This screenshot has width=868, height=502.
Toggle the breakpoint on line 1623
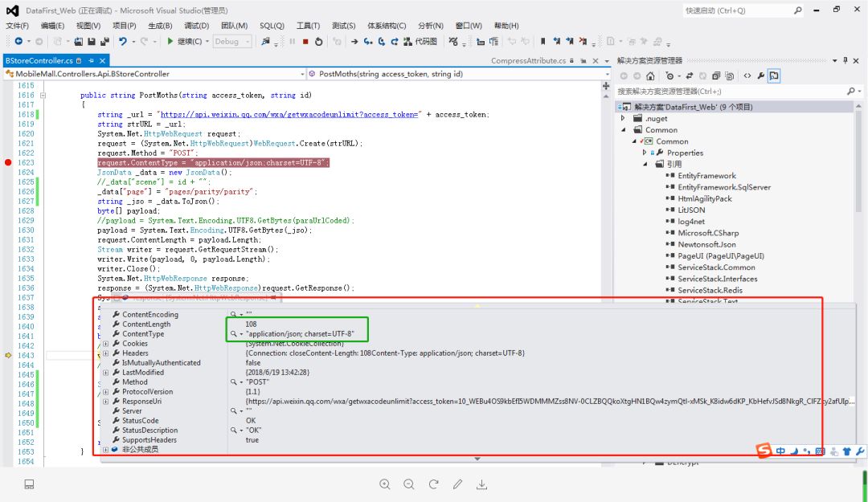coord(8,163)
